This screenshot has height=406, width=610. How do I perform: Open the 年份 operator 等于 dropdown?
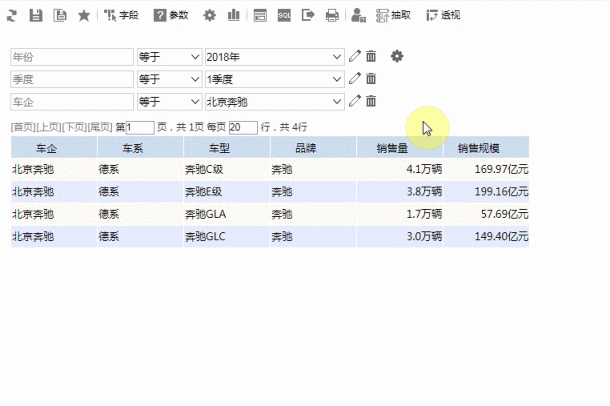coord(169,57)
